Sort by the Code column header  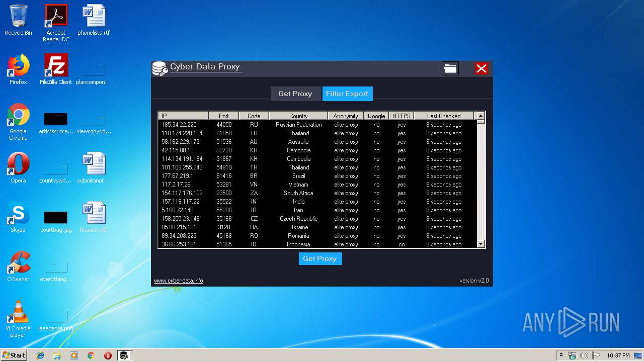(x=254, y=116)
